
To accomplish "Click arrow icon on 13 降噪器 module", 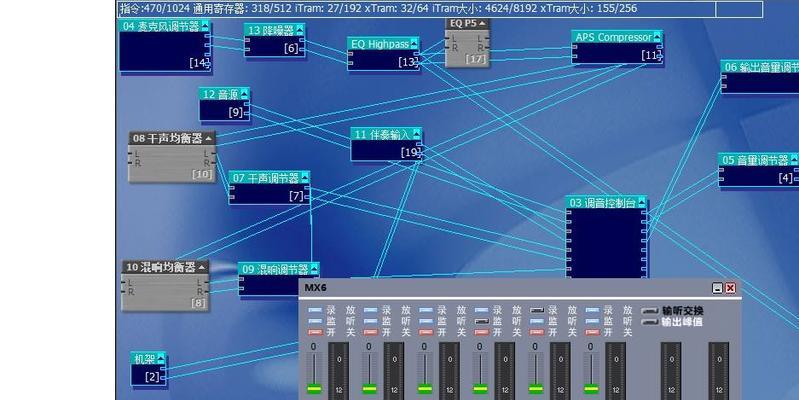I will [x=300, y=30].
